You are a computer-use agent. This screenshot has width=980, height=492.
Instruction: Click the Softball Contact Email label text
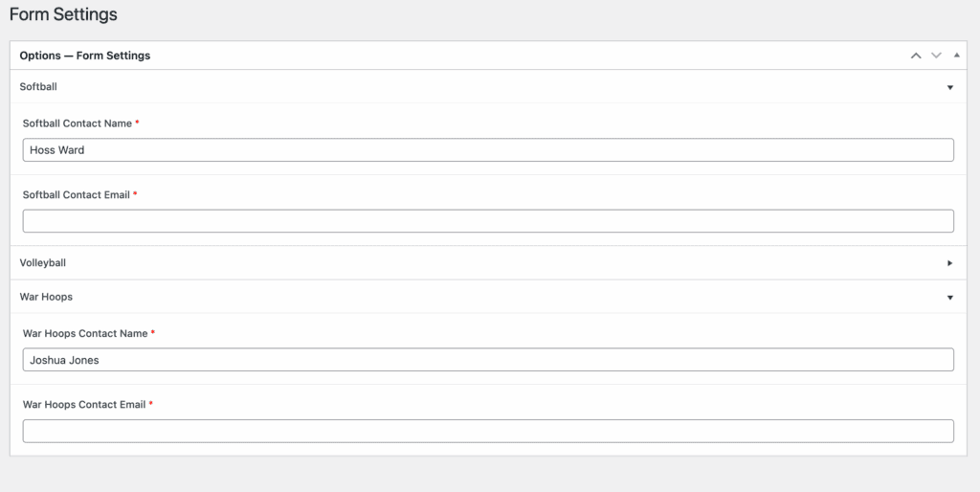click(76, 194)
